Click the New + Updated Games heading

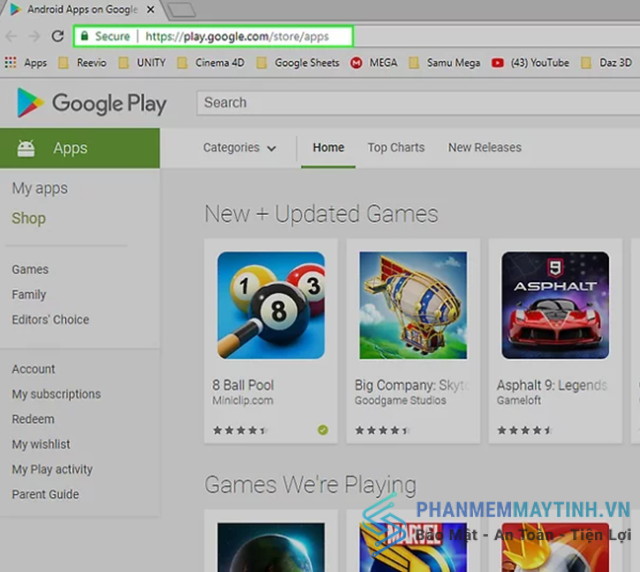click(x=321, y=214)
